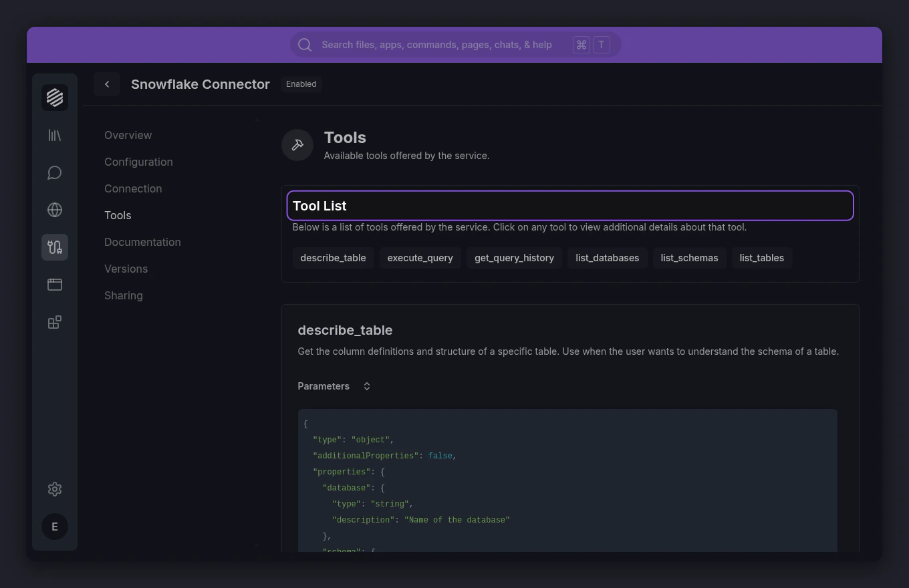909x588 pixels.
Task: Open the user avatar E
Action: [x=55, y=527]
